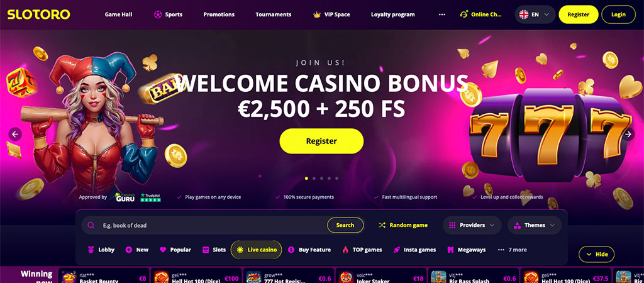Select the Buy Feature category
This screenshot has height=283, width=644.
point(309,250)
